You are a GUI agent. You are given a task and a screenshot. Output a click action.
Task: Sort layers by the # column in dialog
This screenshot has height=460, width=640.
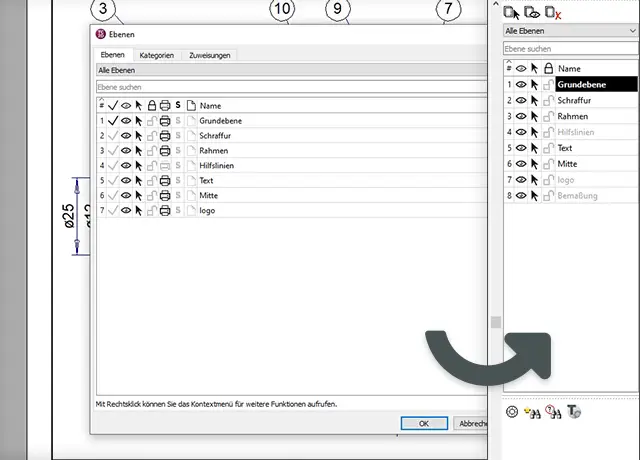pos(101,105)
